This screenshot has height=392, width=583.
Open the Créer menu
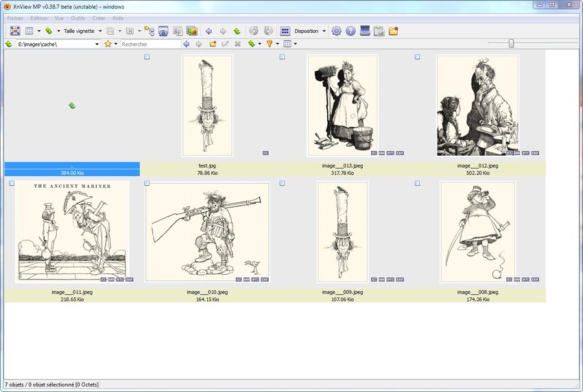point(99,18)
